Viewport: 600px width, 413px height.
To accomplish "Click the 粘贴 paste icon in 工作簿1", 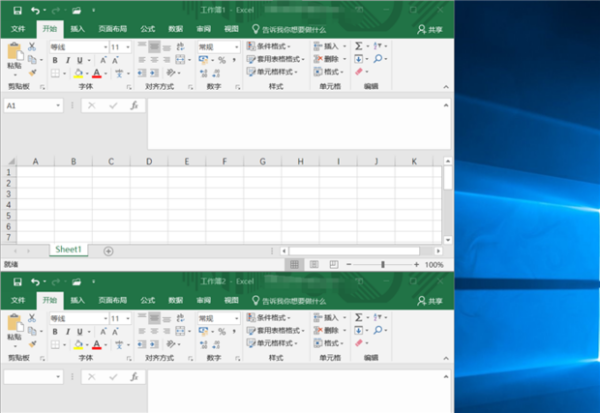I will (x=14, y=58).
